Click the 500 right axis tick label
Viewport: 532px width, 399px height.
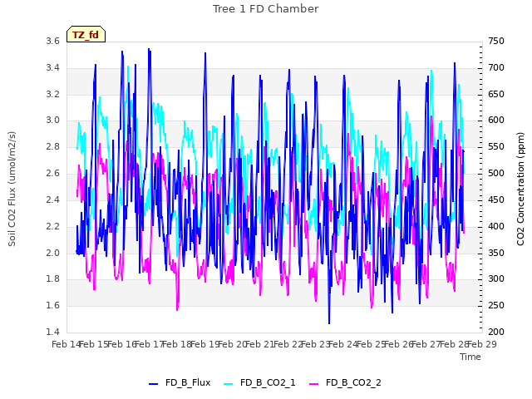point(496,174)
